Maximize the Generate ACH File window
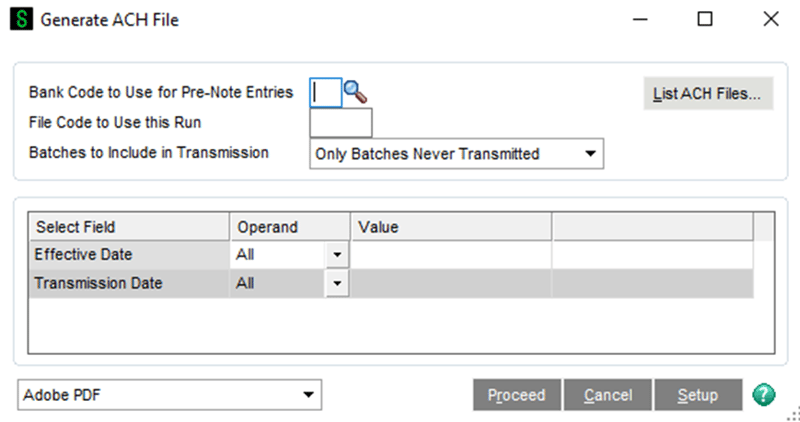 [x=705, y=19]
